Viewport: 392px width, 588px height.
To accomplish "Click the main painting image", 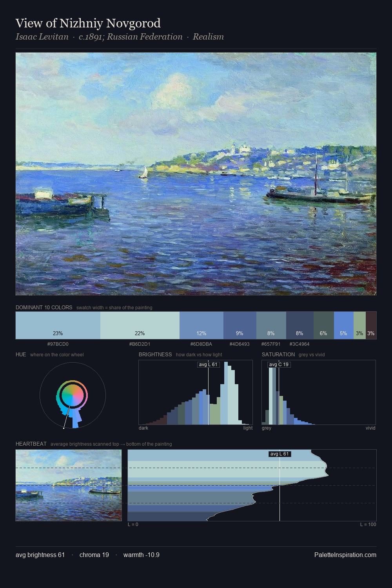I will (x=196, y=174).
